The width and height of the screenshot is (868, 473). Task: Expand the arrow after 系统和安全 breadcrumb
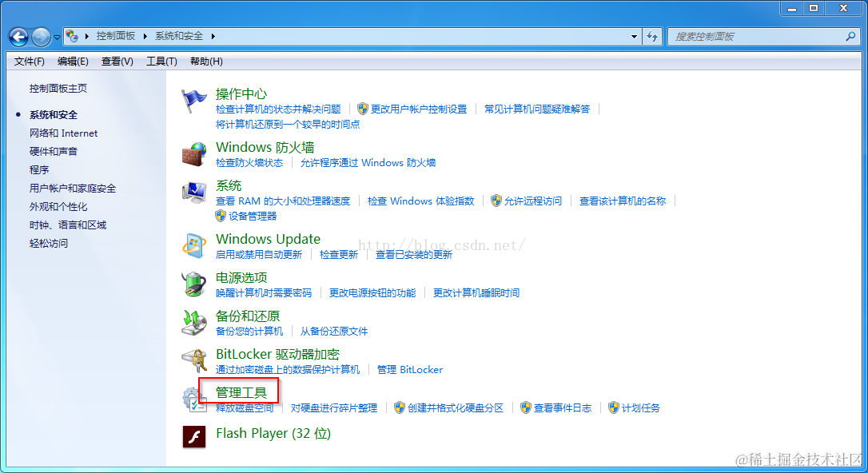[x=213, y=37]
